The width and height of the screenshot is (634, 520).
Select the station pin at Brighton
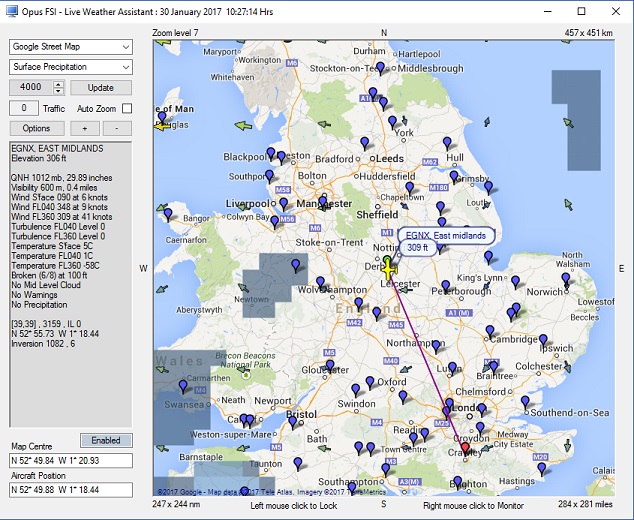457,482
